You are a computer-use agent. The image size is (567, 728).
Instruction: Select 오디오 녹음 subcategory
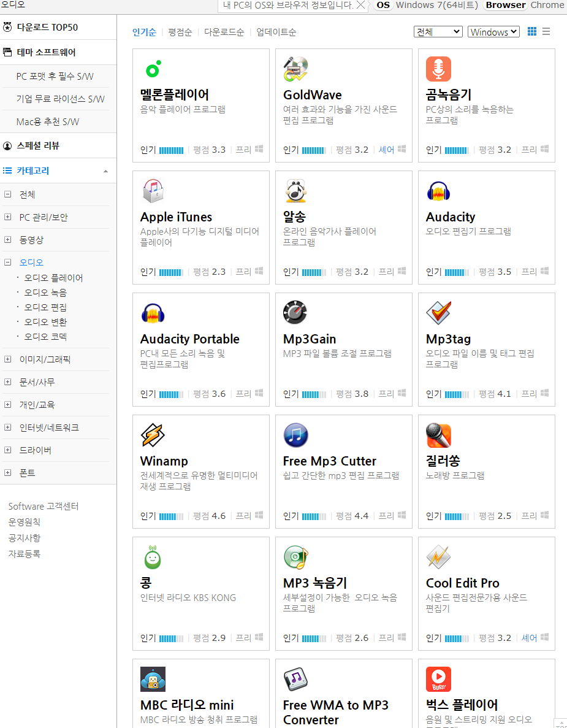point(45,293)
